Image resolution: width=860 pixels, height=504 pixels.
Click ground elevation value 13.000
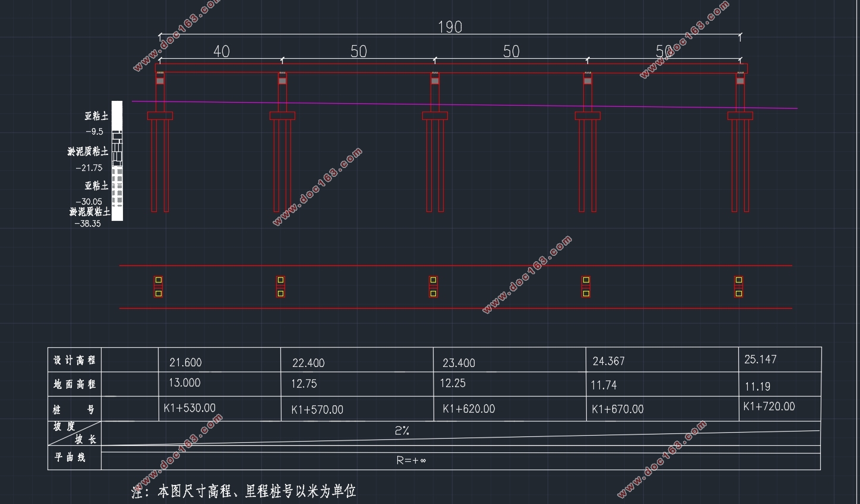(184, 383)
